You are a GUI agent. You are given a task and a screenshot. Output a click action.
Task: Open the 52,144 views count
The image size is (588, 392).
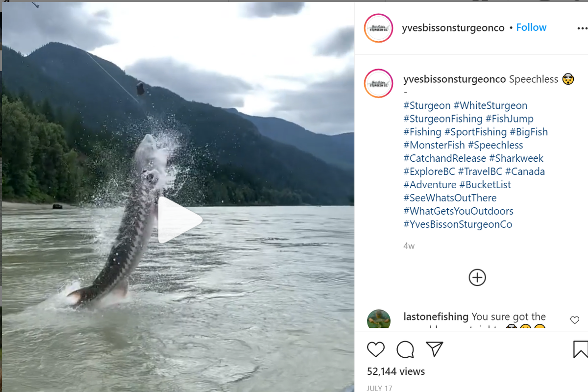pos(395,371)
